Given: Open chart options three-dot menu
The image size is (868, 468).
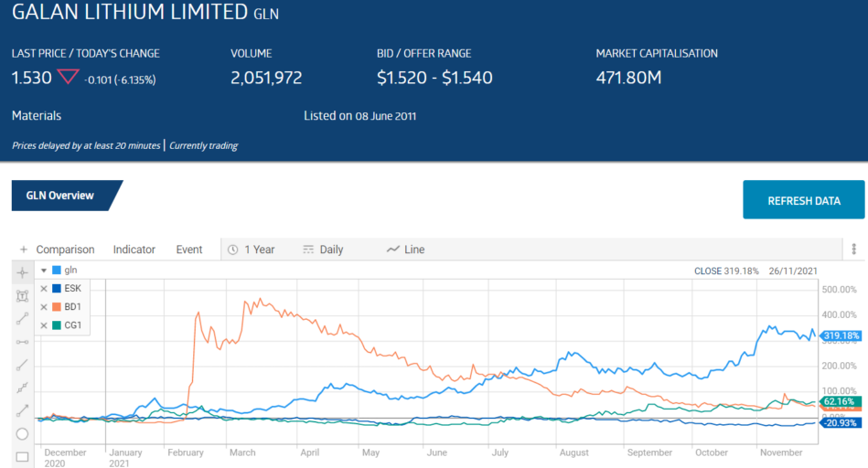Looking at the screenshot, I should tap(853, 250).
